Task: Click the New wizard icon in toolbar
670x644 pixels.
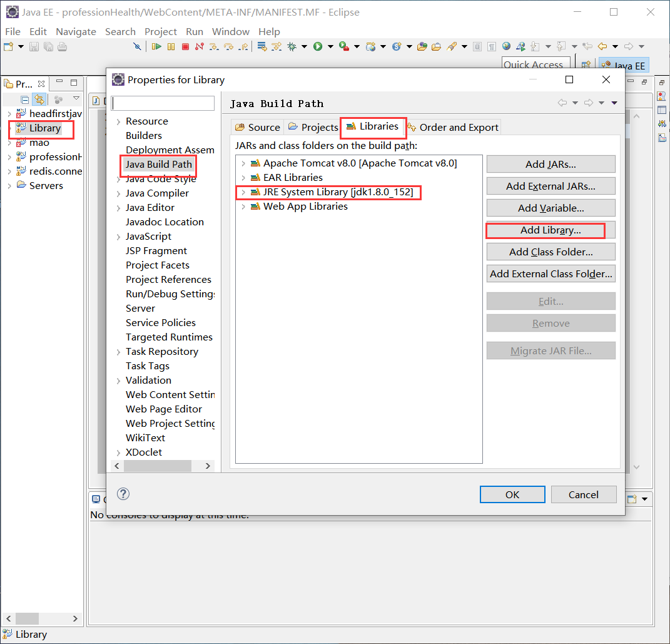Action: coord(9,46)
